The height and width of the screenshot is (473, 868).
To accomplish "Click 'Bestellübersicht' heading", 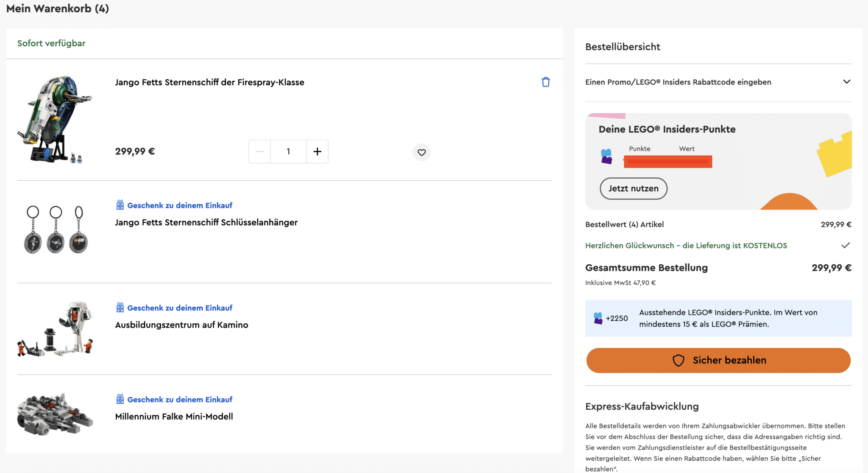I will point(623,47).
